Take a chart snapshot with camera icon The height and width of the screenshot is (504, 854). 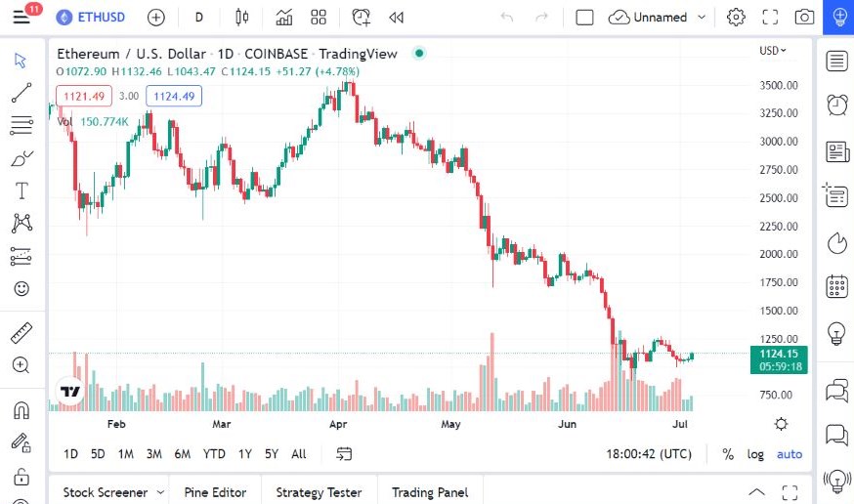(804, 18)
